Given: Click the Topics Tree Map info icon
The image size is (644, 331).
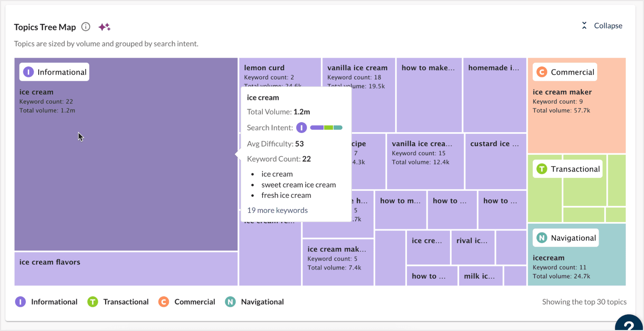Looking at the screenshot, I should click(x=85, y=27).
